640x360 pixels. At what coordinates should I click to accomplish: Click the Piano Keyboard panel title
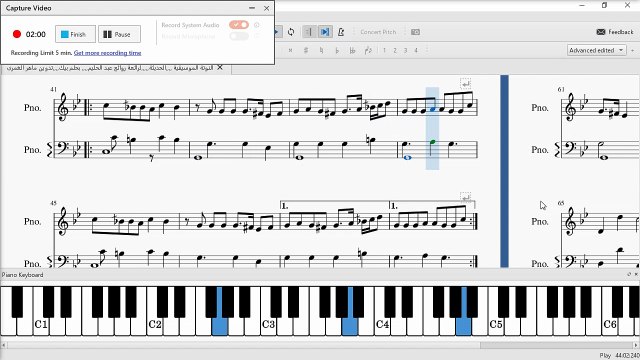22,275
